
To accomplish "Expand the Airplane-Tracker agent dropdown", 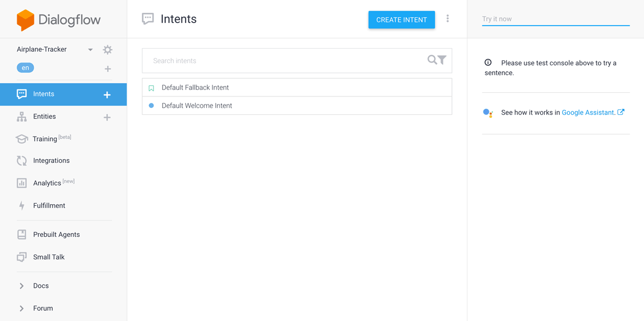I will click(x=90, y=50).
